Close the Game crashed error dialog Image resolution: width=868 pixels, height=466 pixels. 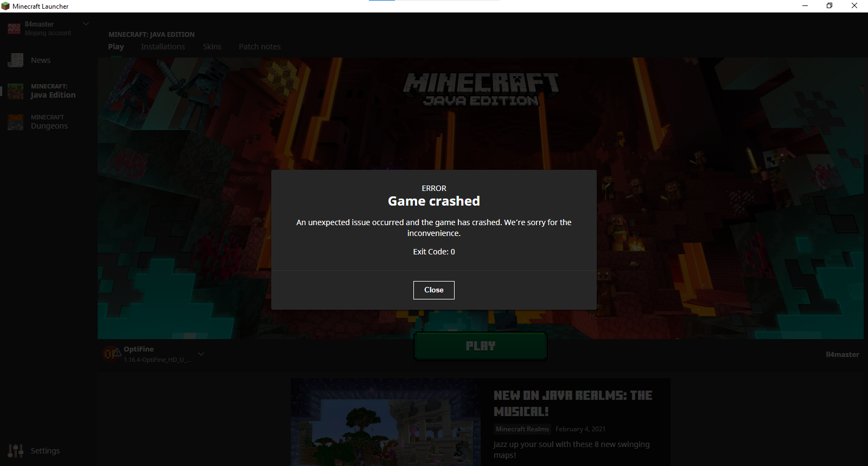[433, 290]
